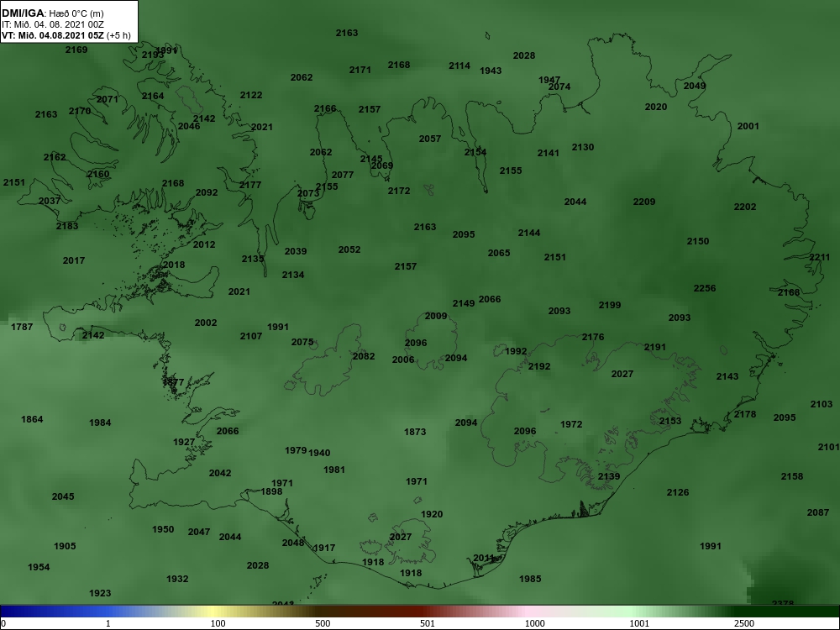The image size is (840, 630).
Task: Select the 2139 height value
Action: (x=609, y=477)
